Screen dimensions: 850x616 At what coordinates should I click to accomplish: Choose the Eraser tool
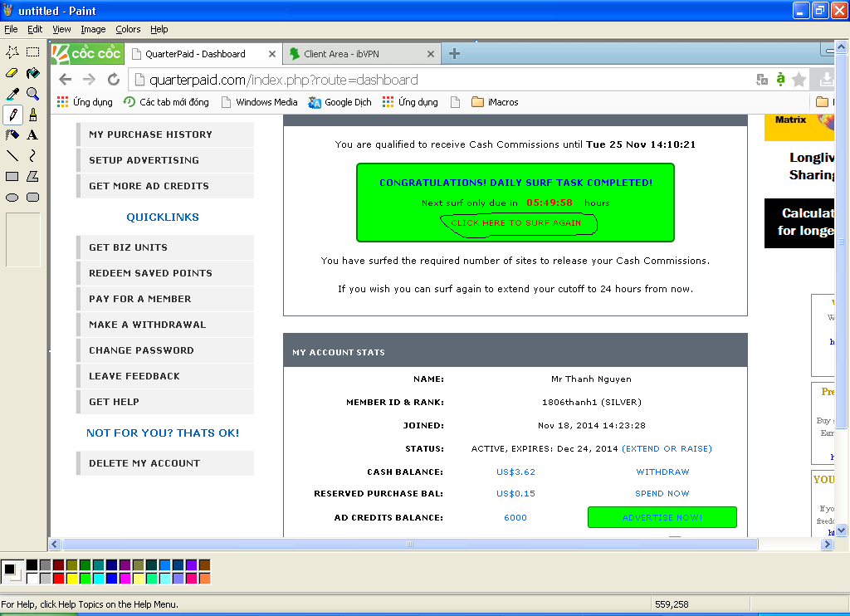[12, 73]
